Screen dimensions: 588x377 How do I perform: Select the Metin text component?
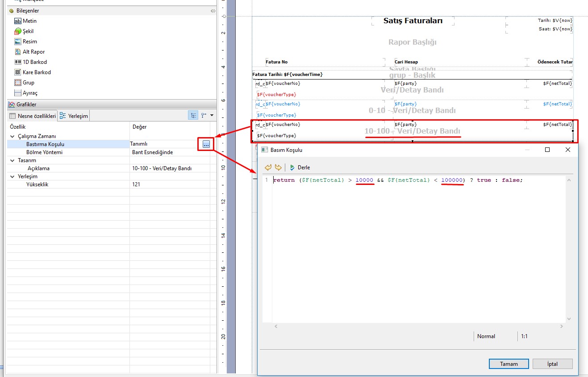pyautogui.click(x=29, y=21)
